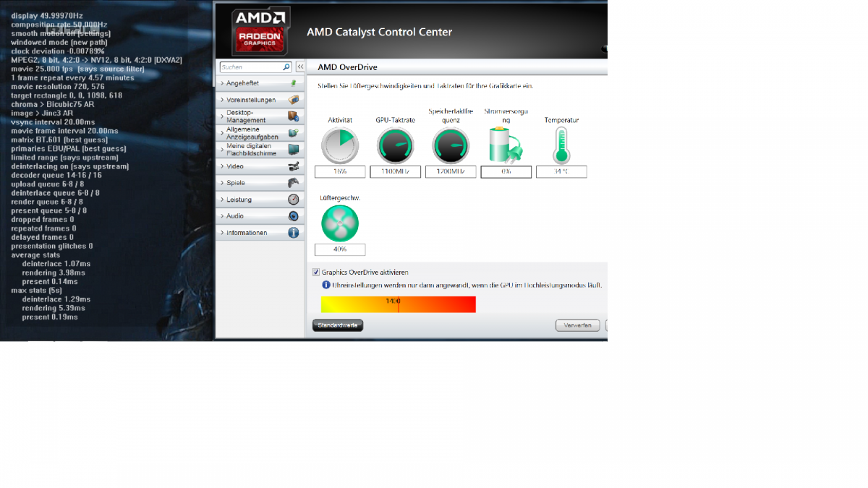
Task: Expand Angeheftet using its chevron
Action: click(x=222, y=84)
